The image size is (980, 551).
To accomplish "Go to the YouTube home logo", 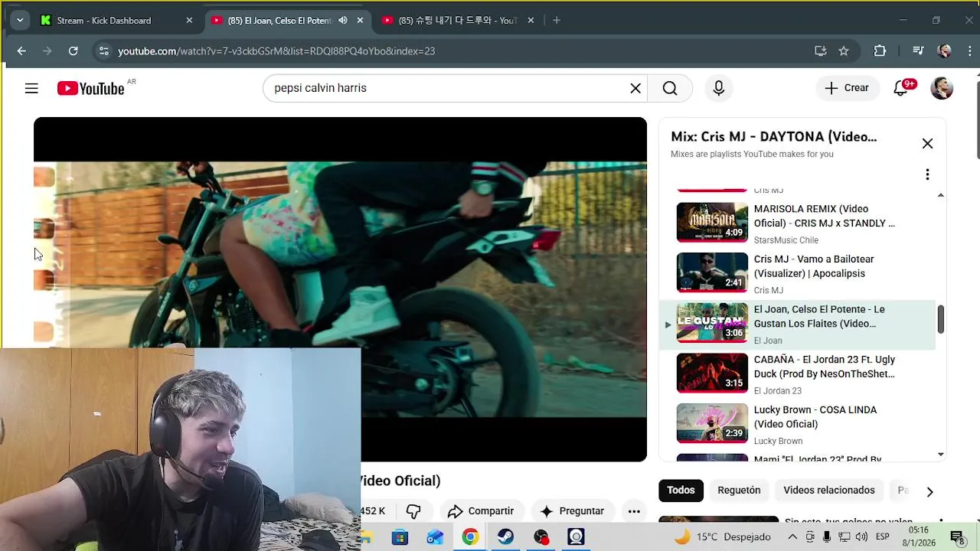I will [91, 89].
